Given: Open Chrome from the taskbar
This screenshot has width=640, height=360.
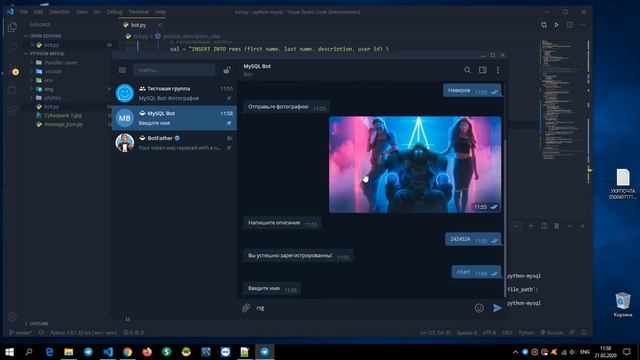Looking at the screenshot, I should point(127,352).
